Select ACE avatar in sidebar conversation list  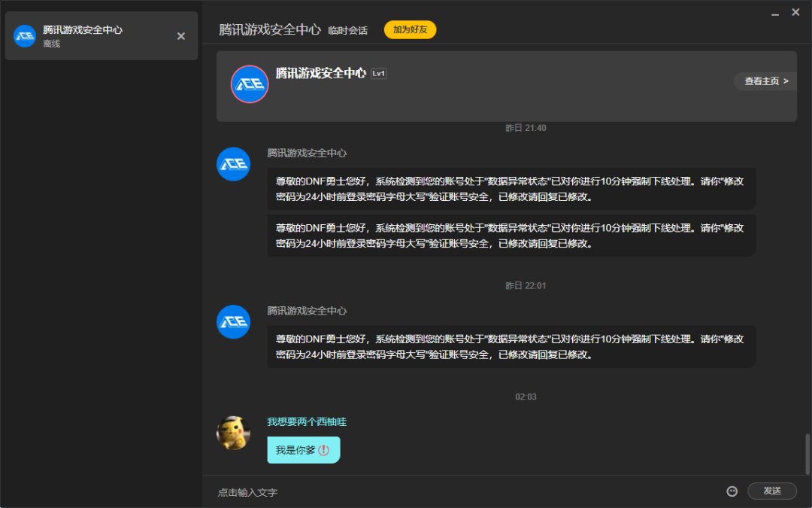(24, 36)
